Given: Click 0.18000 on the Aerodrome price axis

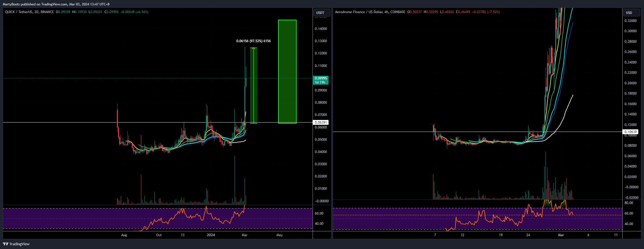Looking at the screenshot, I should coord(631,93).
